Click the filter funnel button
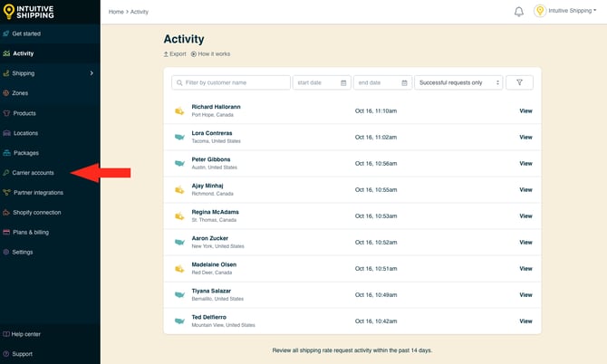 519,82
